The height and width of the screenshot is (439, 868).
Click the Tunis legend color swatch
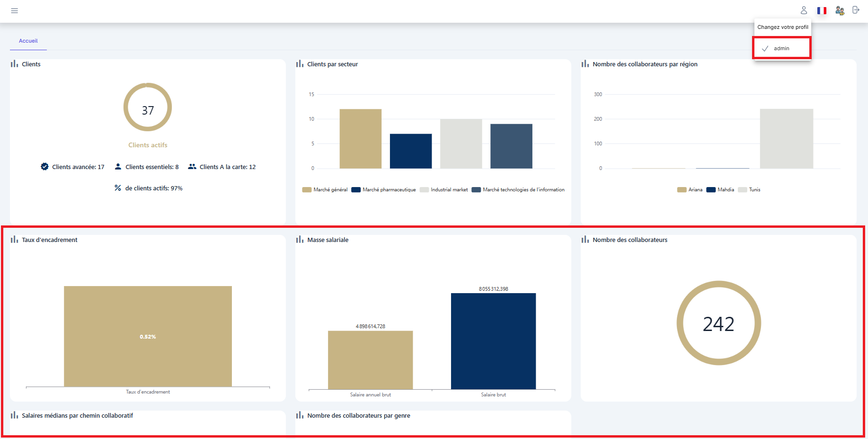click(742, 190)
